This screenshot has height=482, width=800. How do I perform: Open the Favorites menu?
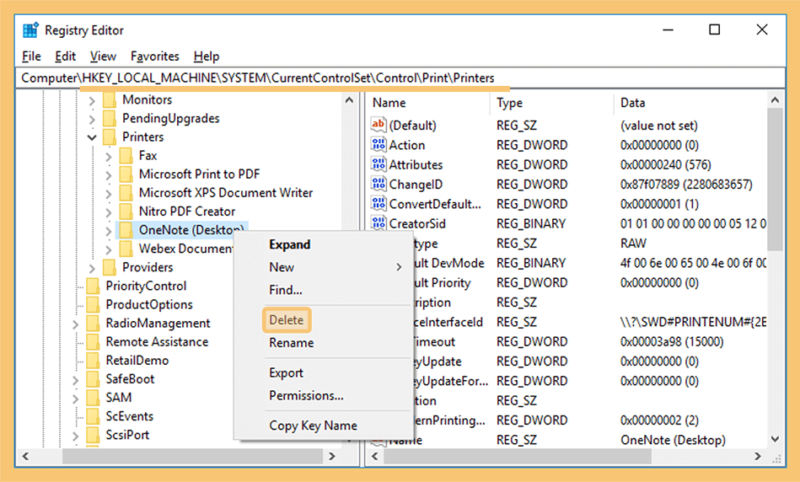[x=155, y=56]
